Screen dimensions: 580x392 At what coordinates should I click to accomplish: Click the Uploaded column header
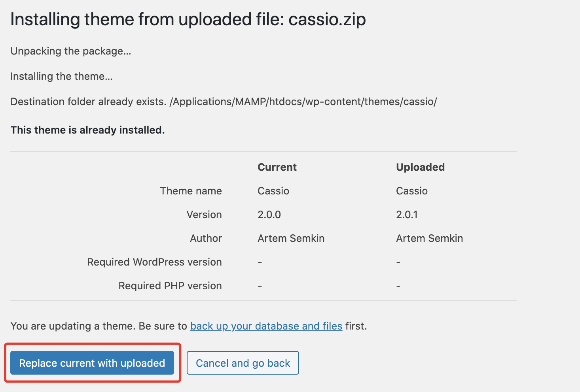point(420,167)
